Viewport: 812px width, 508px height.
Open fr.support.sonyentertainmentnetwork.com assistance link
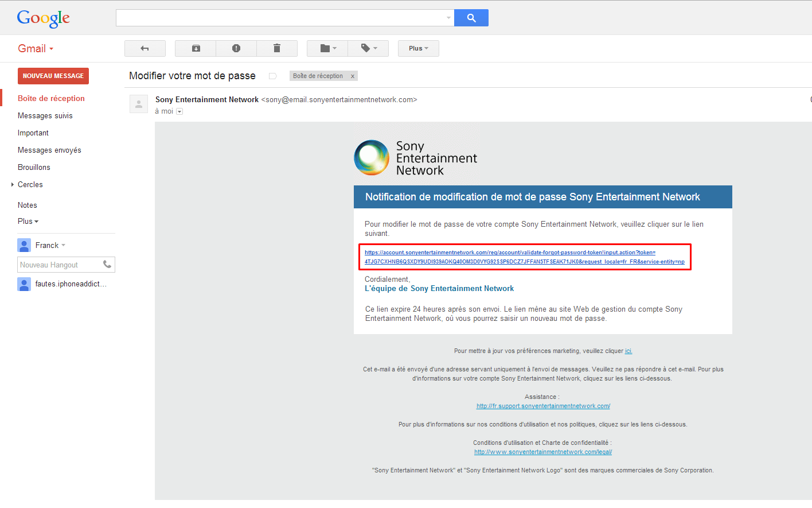coord(543,406)
